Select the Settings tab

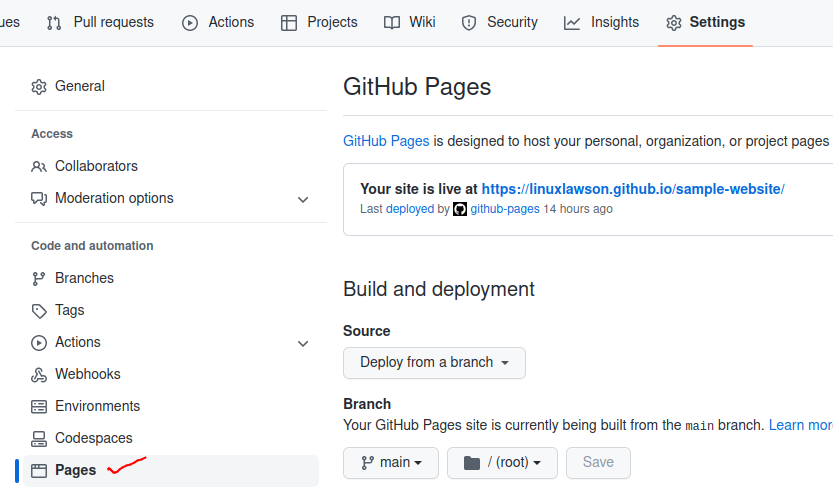tap(706, 22)
